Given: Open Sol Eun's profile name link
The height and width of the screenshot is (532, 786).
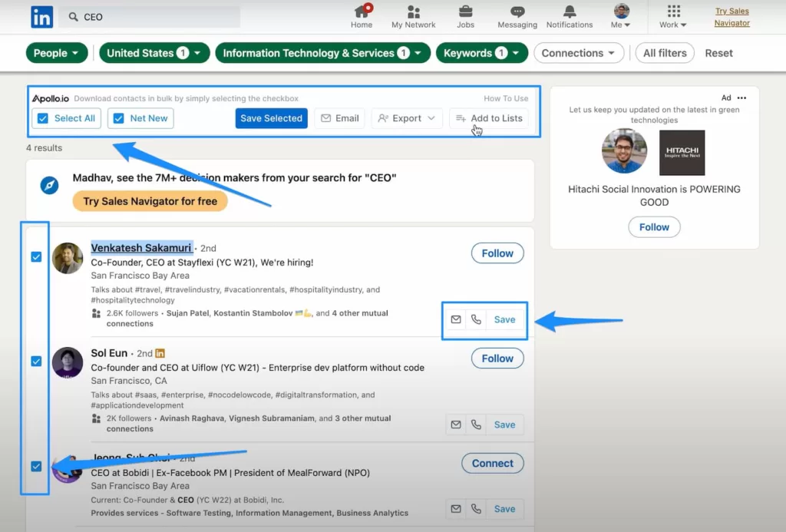Looking at the screenshot, I should (x=109, y=353).
